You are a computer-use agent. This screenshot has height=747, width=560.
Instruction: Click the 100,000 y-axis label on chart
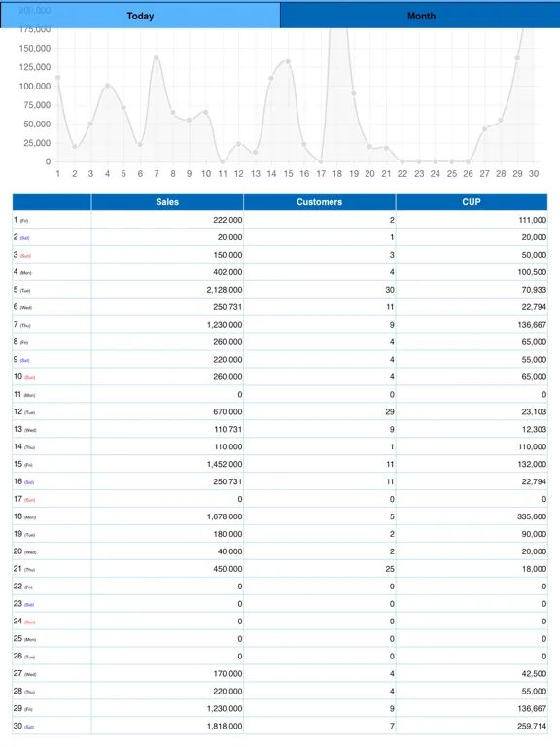(x=35, y=87)
